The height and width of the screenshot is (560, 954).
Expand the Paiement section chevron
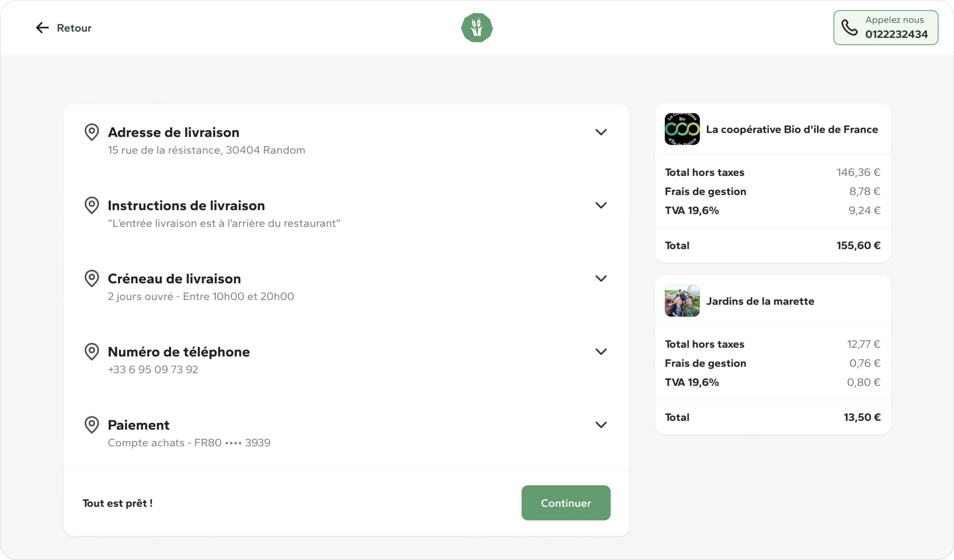click(601, 424)
